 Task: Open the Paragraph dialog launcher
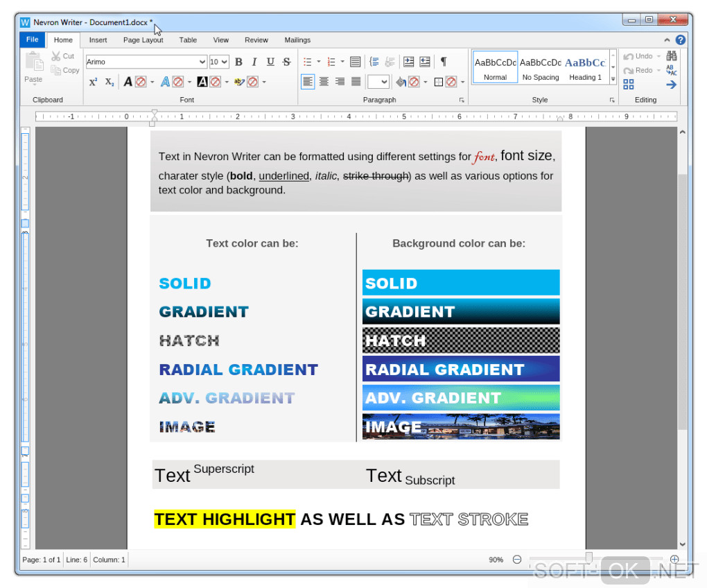[462, 100]
